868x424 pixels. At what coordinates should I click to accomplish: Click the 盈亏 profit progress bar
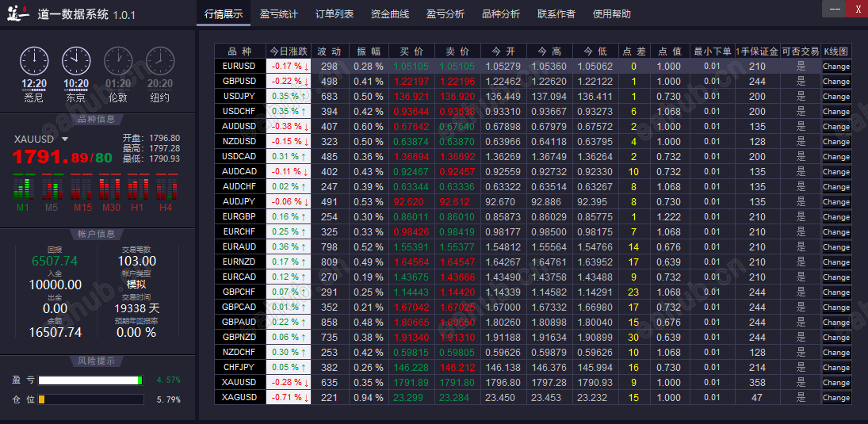point(91,380)
